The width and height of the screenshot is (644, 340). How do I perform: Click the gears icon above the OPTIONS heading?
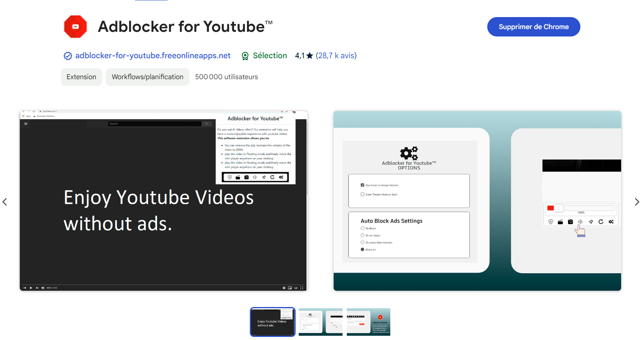point(409,153)
